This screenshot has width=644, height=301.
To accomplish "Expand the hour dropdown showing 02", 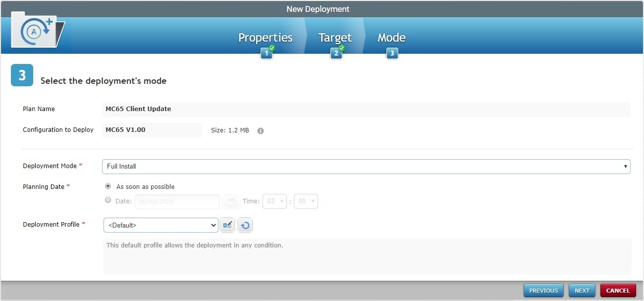I will [274, 201].
